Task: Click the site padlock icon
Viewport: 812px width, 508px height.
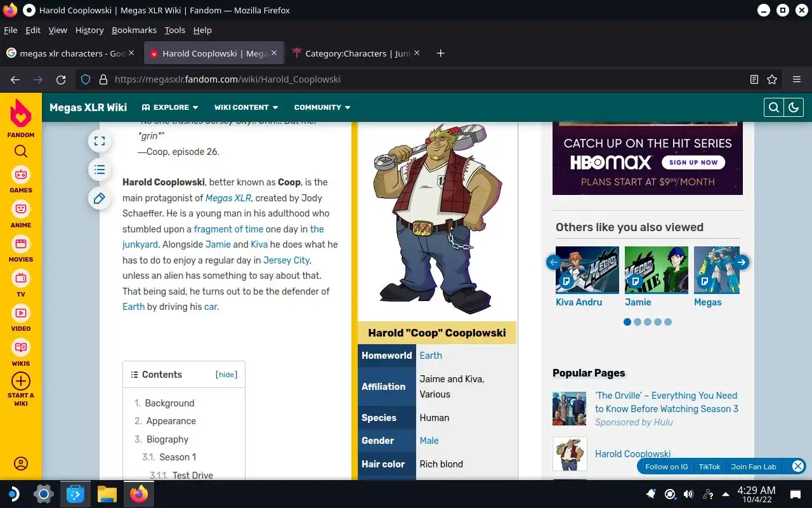Action: (x=103, y=79)
